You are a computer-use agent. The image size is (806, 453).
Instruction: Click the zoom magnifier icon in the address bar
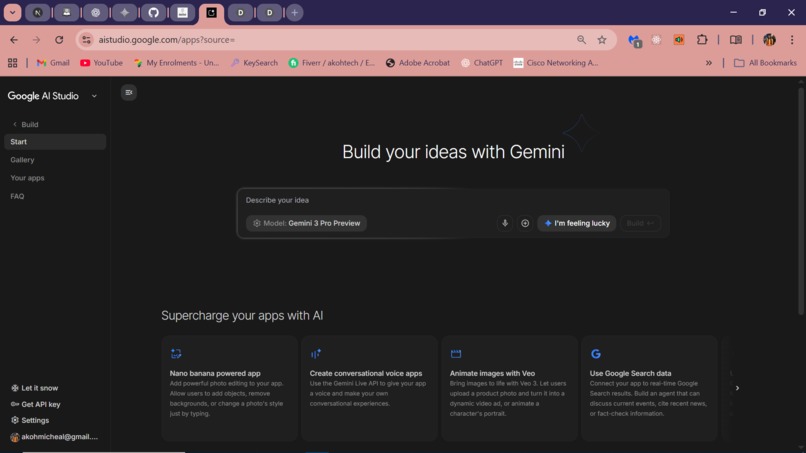tap(581, 40)
